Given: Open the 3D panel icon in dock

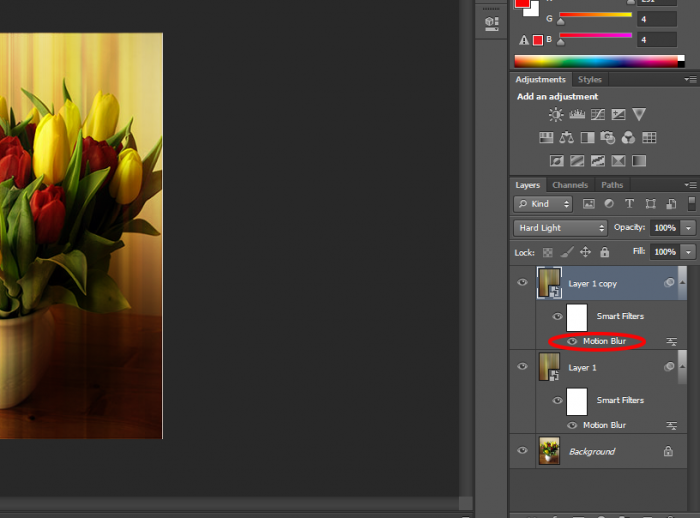Looking at the screenshot, I should tap(491, 22).
